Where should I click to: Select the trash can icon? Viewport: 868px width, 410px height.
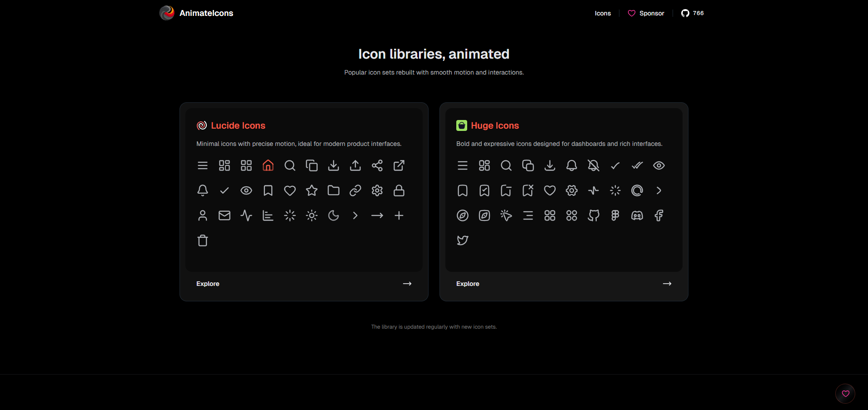pyautogui.click(x=203, y=240)
